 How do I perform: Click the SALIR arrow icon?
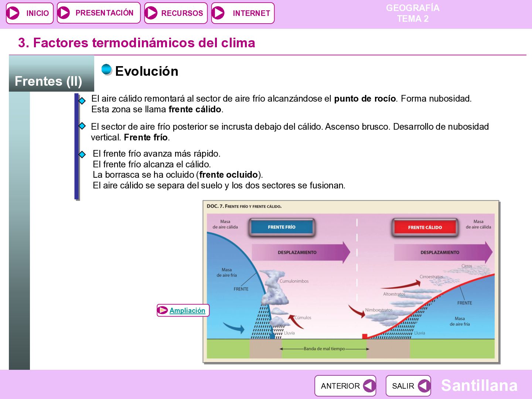424,386
